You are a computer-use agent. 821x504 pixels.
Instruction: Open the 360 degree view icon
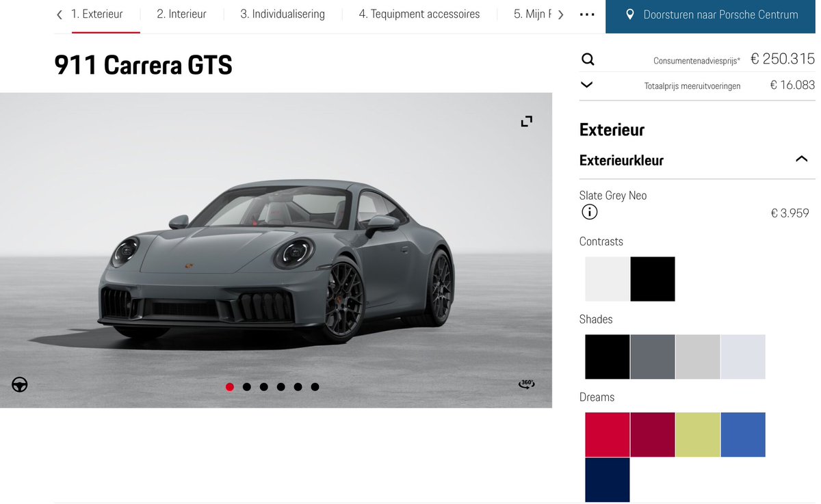[x=526, y=384]
